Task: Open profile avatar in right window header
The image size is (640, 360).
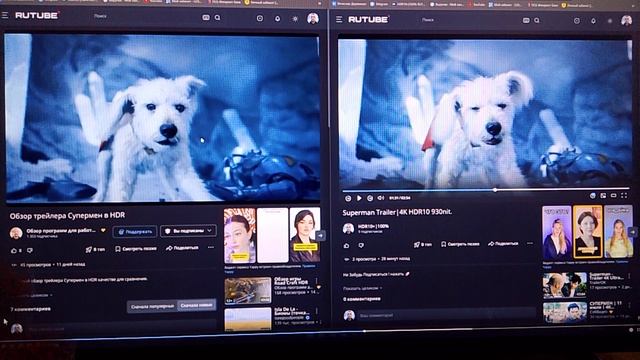Action: tap(627, 20)
